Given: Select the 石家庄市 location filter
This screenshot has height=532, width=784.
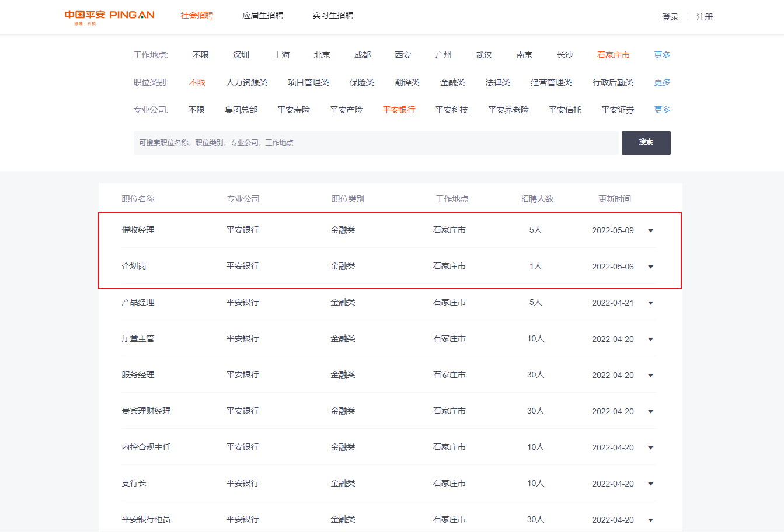Looking at the screenshot, I should [614, 55].
